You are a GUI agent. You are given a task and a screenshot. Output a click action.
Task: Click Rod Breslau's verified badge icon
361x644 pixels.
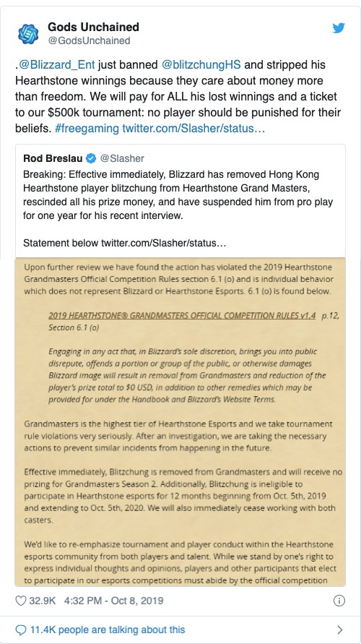(91, 158)
